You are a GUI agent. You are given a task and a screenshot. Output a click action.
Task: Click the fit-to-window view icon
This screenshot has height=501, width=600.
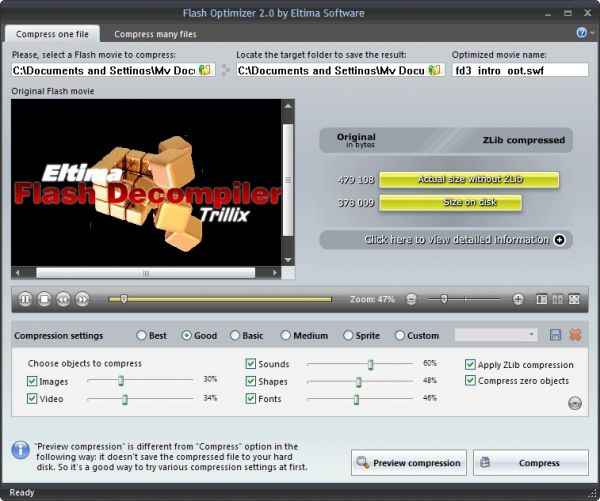tap(574, 299)
